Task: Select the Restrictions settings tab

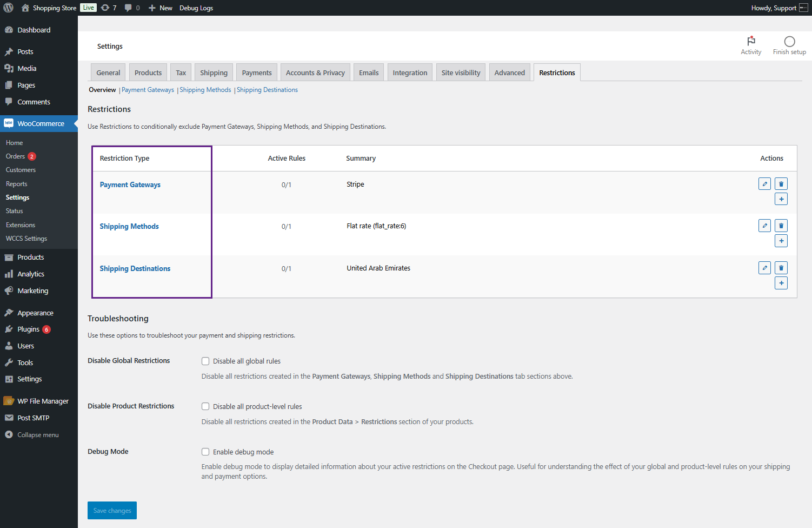Action: pos(557,72)
